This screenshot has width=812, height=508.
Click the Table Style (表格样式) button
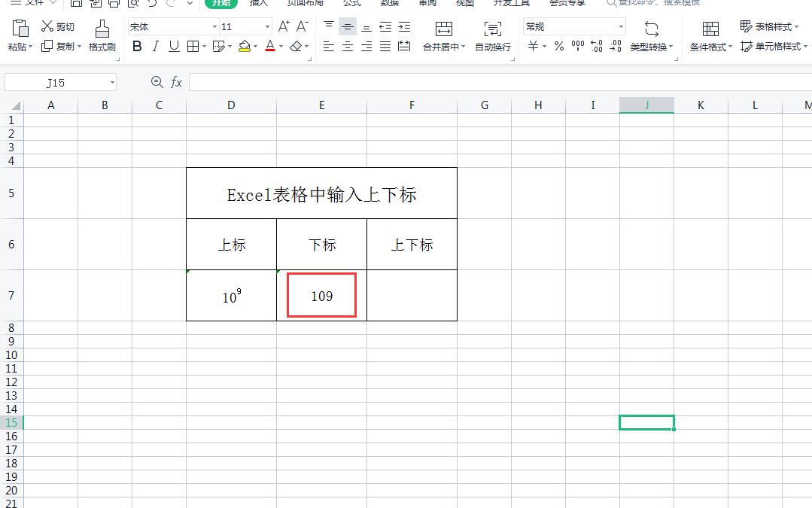(770, 26)
